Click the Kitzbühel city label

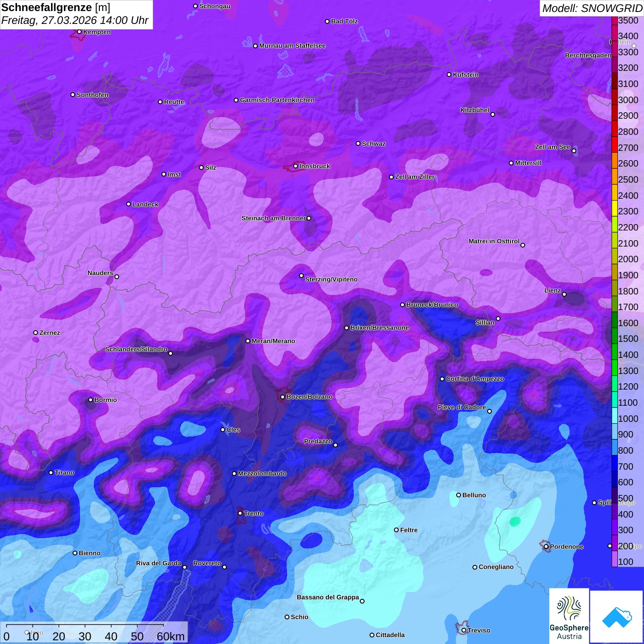click(475, 110)
